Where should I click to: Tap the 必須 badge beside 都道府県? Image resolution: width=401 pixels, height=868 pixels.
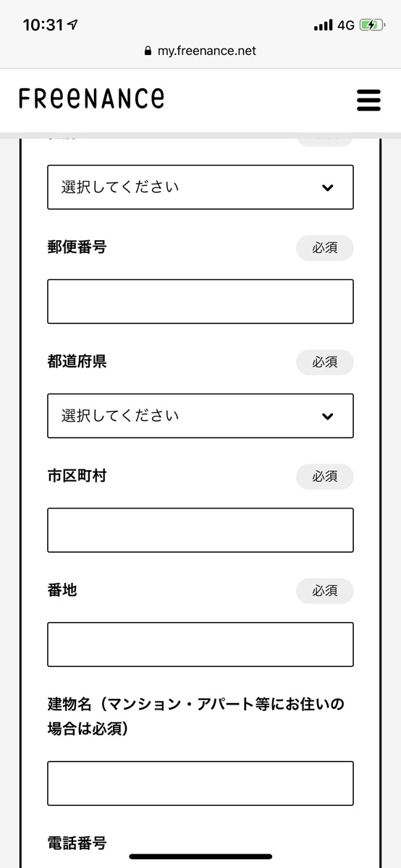(x=325, y=362)
